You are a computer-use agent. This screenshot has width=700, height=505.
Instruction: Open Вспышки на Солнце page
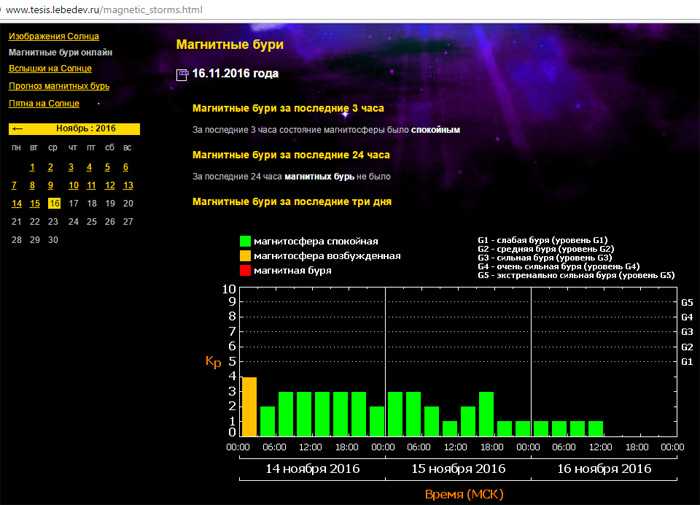coord(50,68)
